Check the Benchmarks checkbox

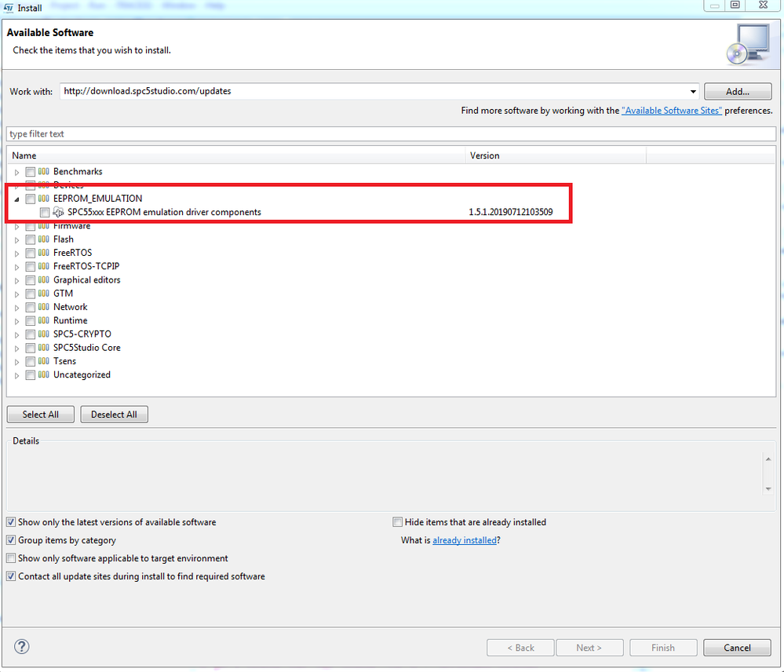pyautogui.click(x=31, y=172)
